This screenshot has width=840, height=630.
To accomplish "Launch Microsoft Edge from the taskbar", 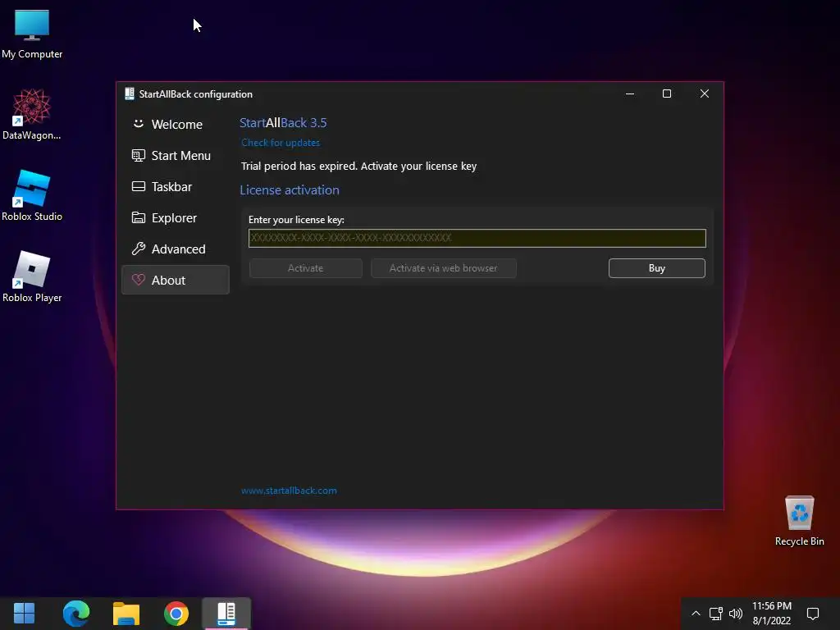I will tap(76, 614).
